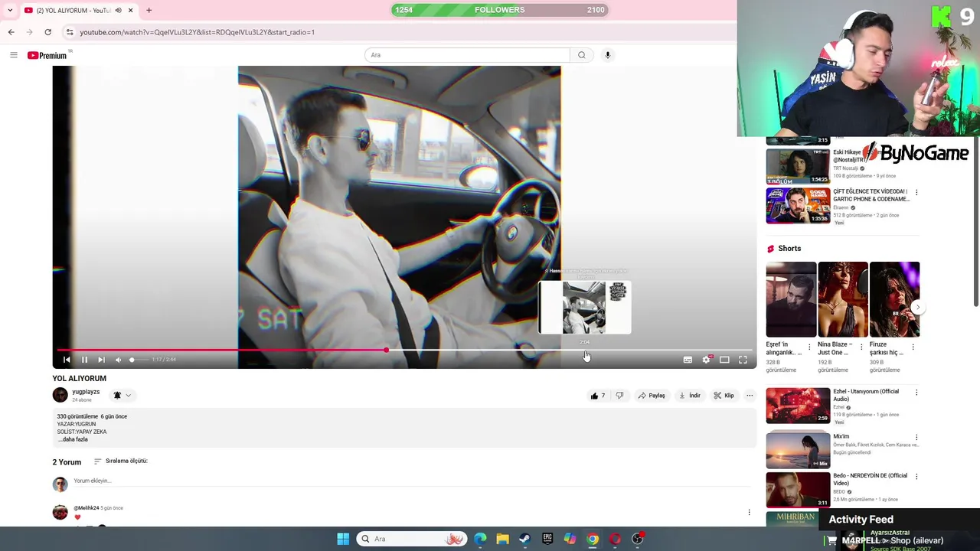This screenshot has height=551, width=980.
Task: View site information icon in address bar
Action: [x=70, y=32]
